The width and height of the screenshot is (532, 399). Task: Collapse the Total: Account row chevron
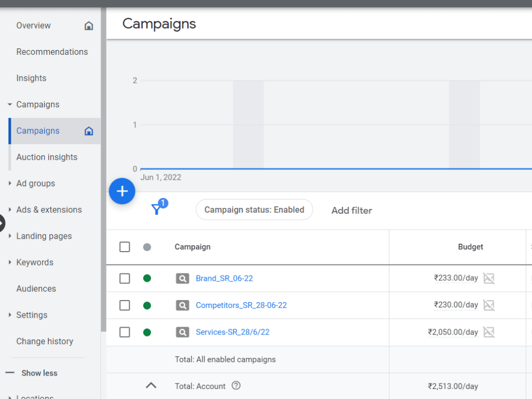coord(151,385)
